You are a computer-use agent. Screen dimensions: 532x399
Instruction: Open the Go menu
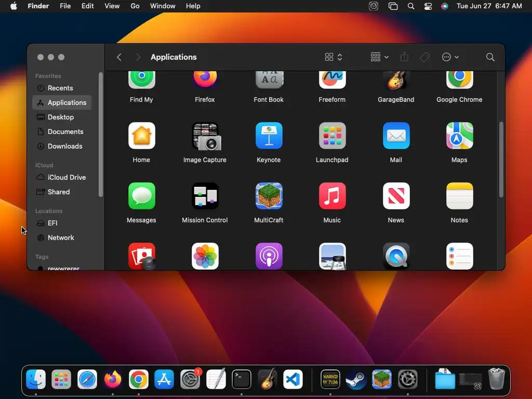click(135, 6)
